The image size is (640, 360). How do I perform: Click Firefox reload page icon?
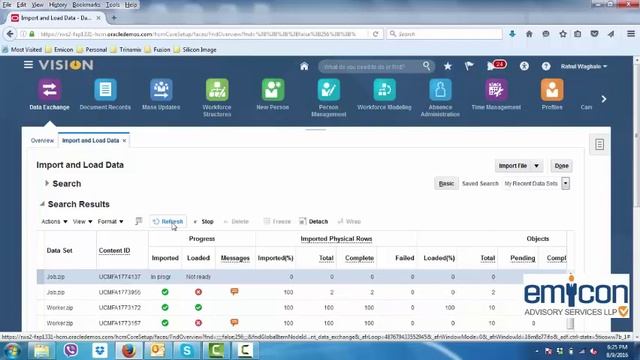pyautogui.click(x=376, y=34)
